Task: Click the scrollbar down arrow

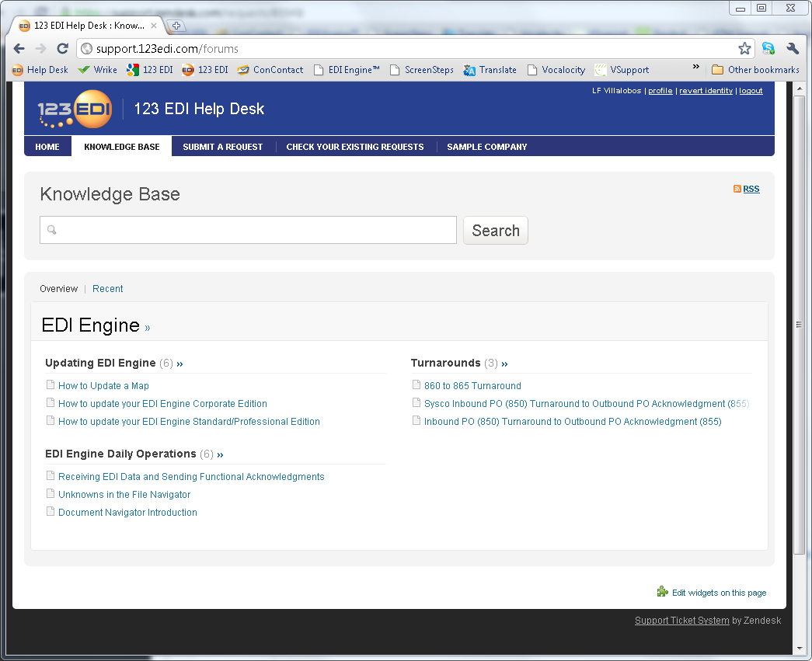Action: (x=799, y=648)
